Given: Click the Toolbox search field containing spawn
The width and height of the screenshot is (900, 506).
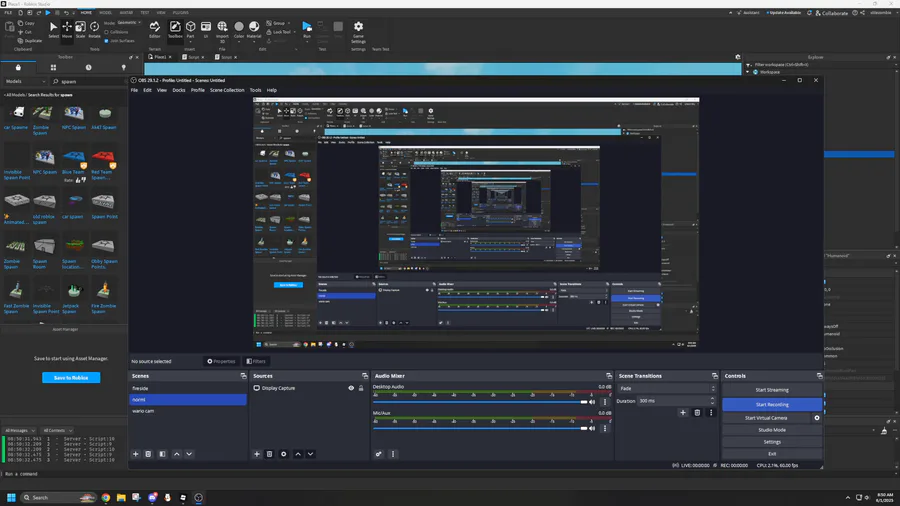Looking at the screenshot, I should [89, 81].
